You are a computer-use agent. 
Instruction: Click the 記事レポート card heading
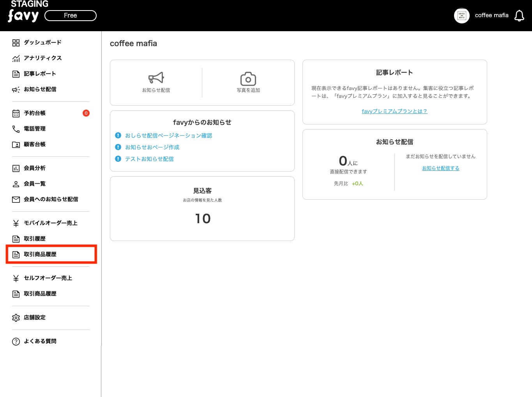[394, 73]
